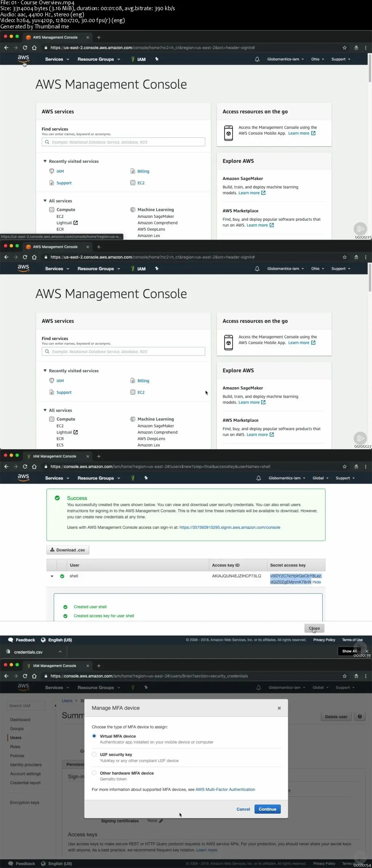Click the pin shortcut icon in the 00:00:15 frame navbar
372x868 pixels.
[157, 59]
